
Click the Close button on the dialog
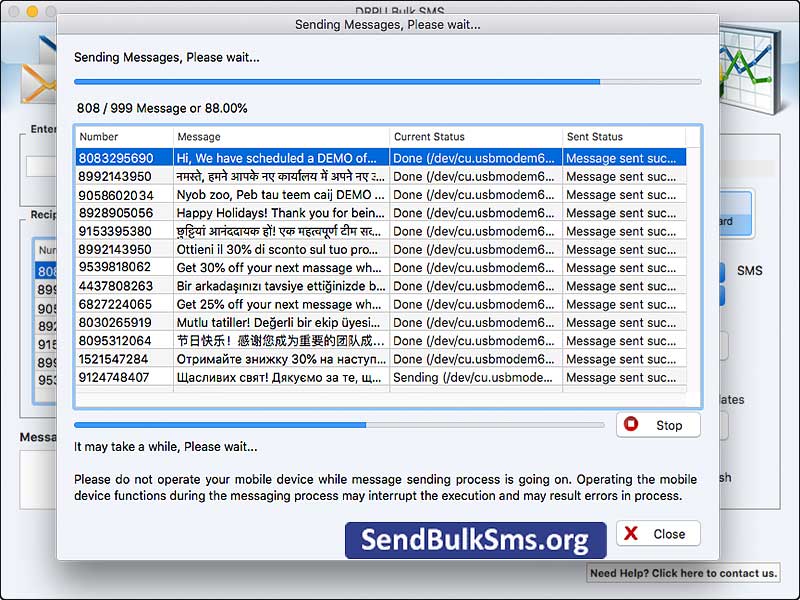point(658,533)
